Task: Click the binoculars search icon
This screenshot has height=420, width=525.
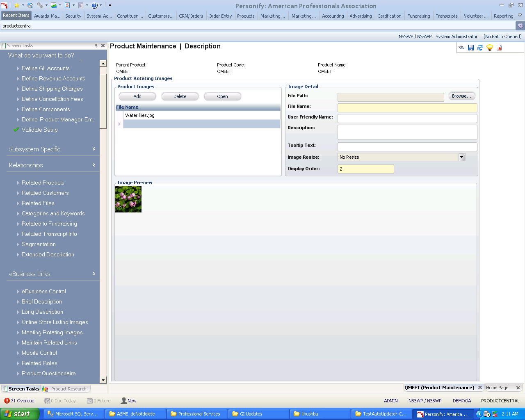Action: click(x=461, y=48)
